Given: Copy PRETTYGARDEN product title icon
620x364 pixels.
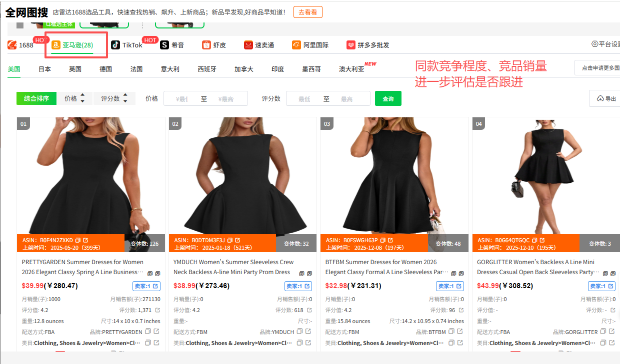Looking at the screenshot, I should [149, 274].
